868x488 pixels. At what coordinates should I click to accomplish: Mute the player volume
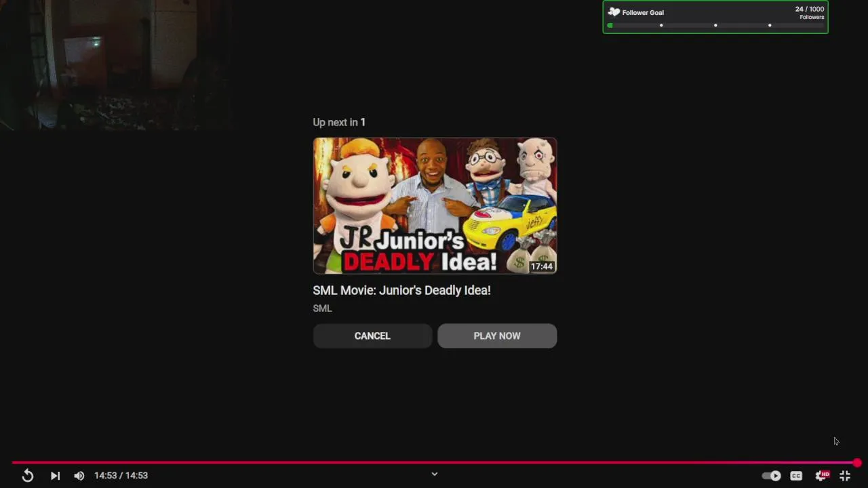79,476
